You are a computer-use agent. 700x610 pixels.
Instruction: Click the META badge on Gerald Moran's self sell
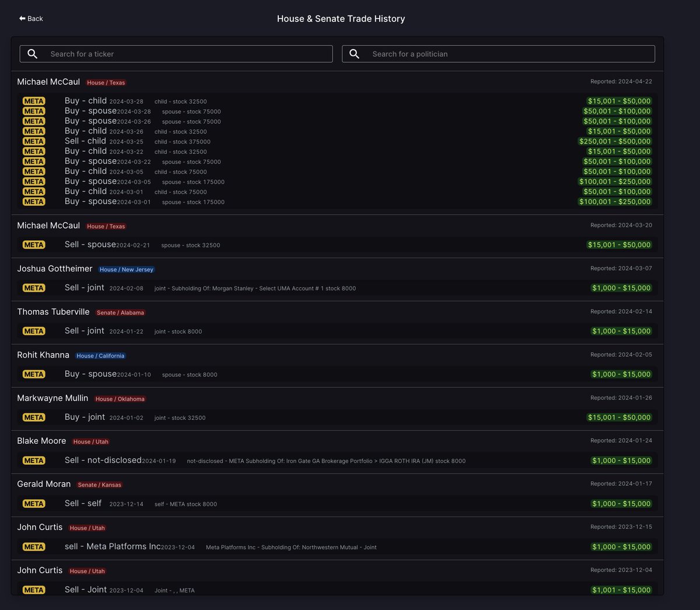coord(33,503)
